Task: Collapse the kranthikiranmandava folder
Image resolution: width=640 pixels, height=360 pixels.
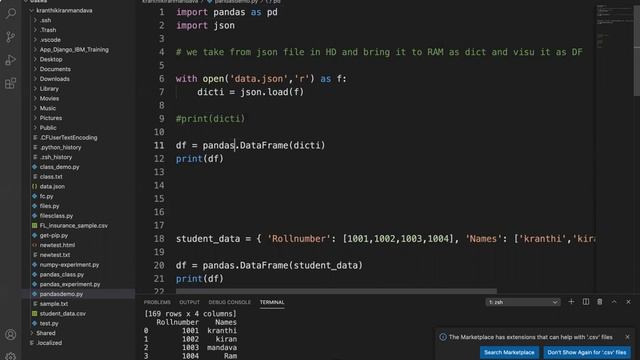Action: coord(64,10)
